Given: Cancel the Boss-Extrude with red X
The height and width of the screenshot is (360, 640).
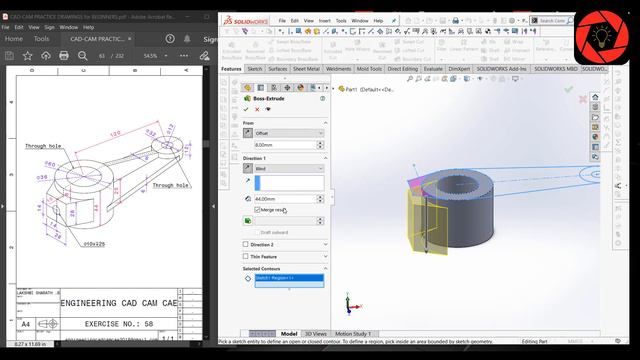Looking at the screenshot, I should tap(257, 109).
